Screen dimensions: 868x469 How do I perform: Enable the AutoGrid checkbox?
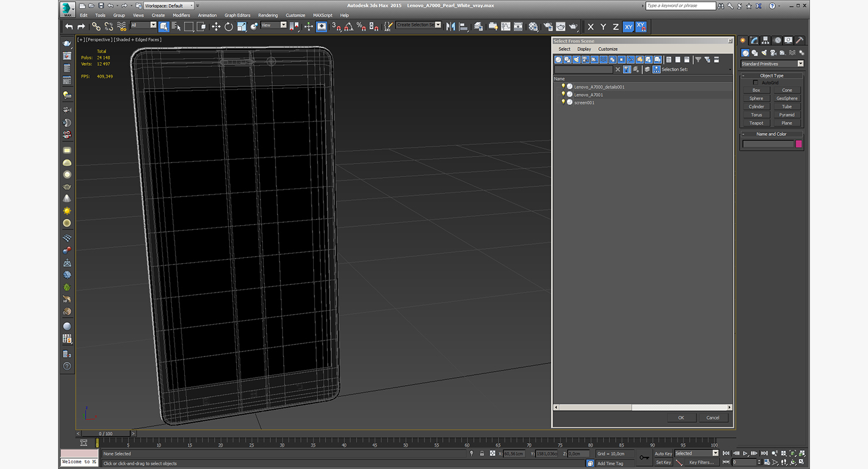click(756, 83)
